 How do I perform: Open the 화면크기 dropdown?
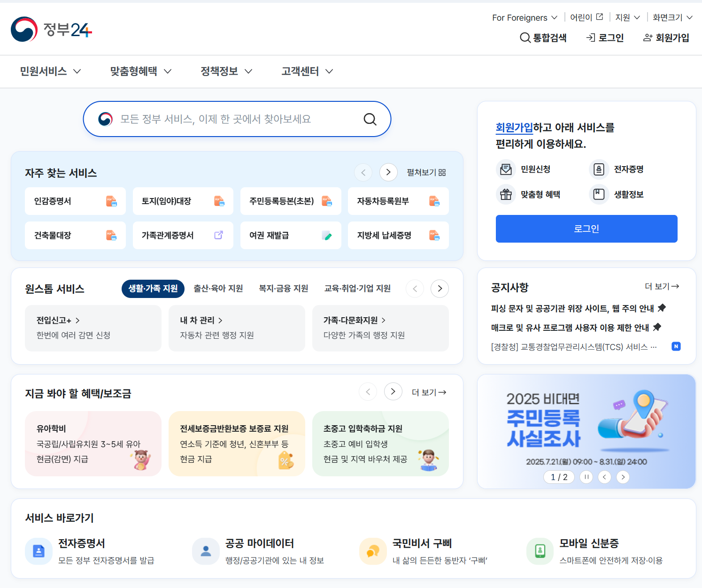click(671, 17)
